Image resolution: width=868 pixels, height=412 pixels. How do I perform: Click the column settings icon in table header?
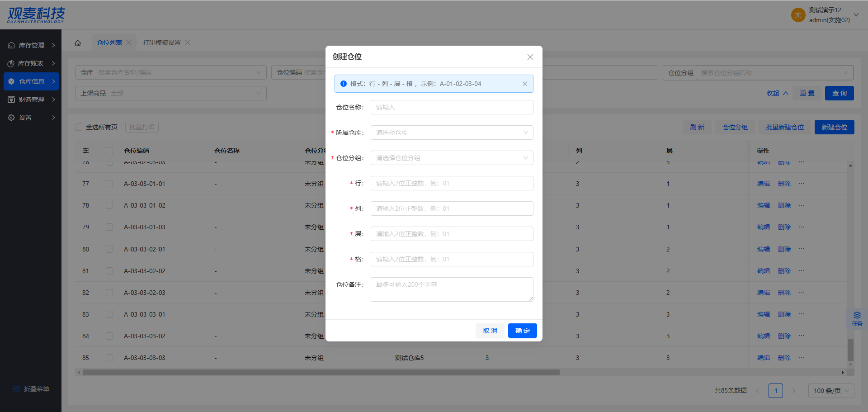[x=86, y=151]
